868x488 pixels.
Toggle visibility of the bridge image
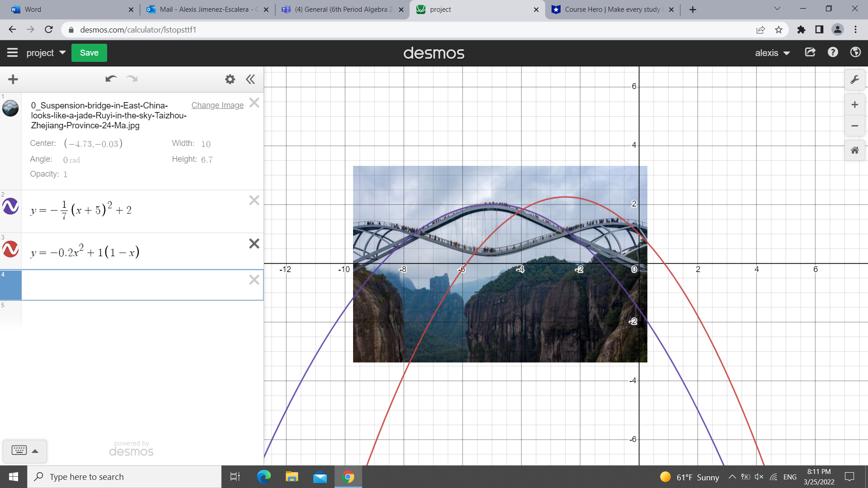[10, 108]
